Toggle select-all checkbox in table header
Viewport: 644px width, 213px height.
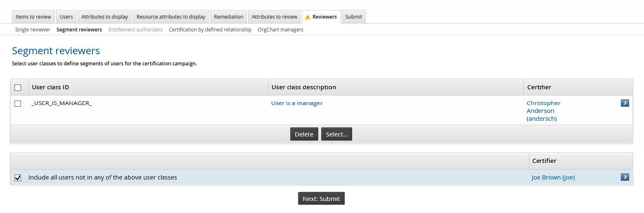tap(18, 88)
